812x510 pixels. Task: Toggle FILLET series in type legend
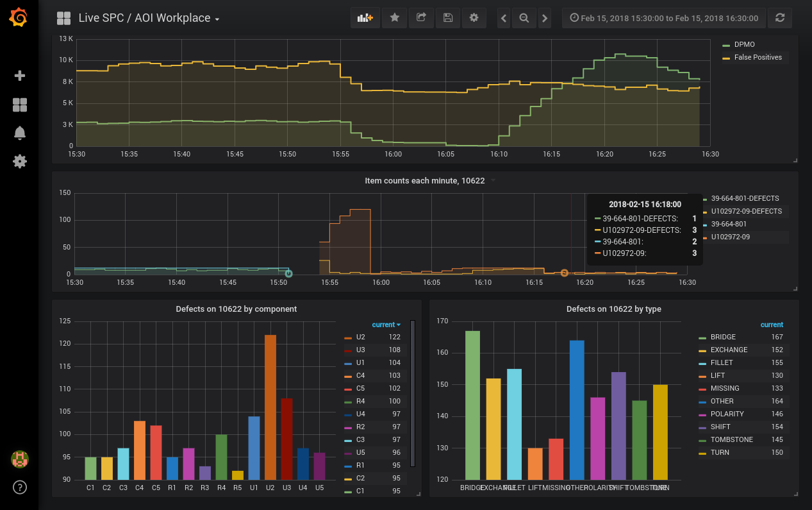722,362
